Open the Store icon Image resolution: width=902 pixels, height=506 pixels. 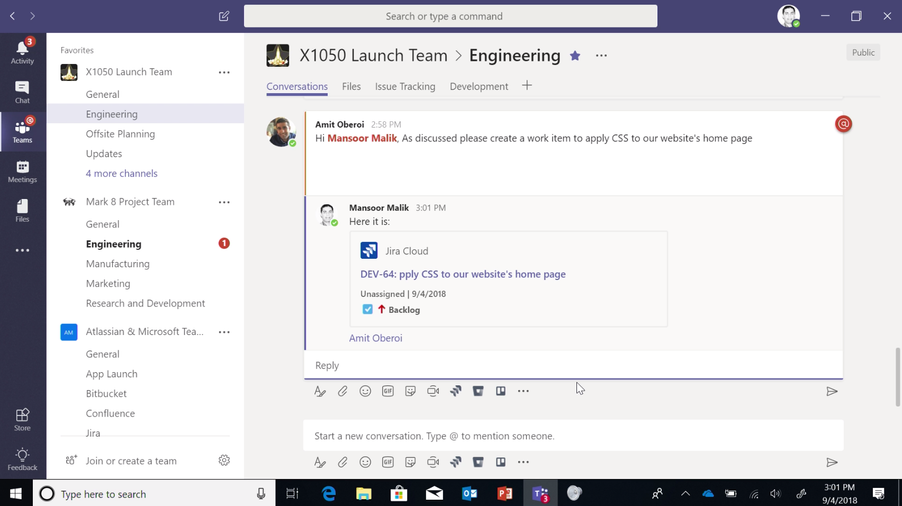22,419
